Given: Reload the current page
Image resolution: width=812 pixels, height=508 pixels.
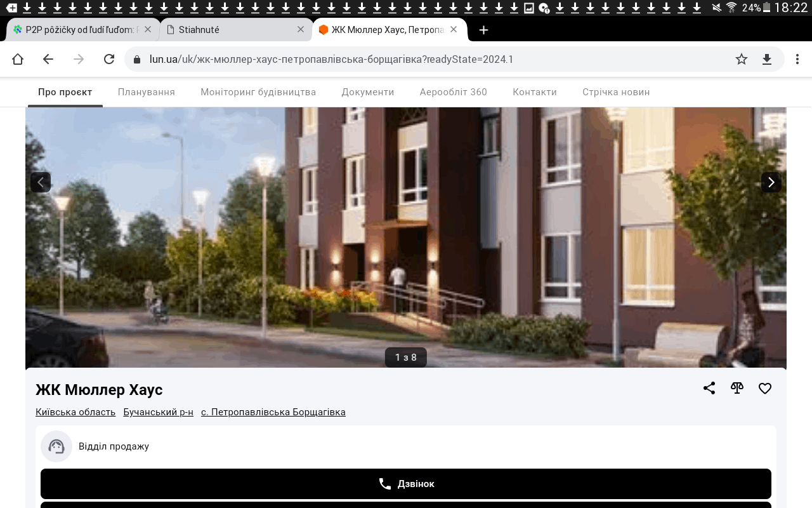Looking at the screenshot, I should click(x=109, y=59).
